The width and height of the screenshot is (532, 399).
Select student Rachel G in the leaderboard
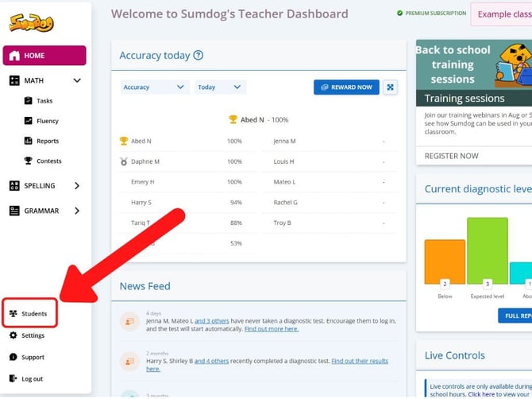[286, 203]
